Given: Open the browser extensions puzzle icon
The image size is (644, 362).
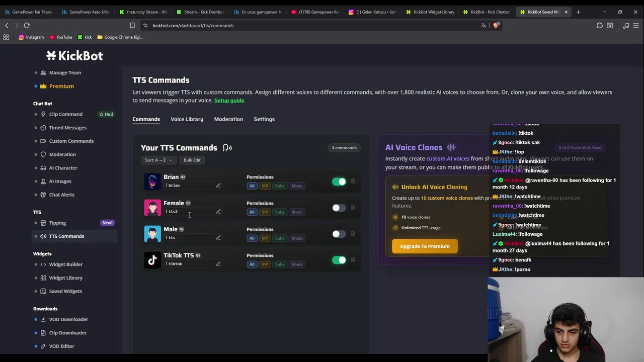Looking at the screenshot, I should point(600,25).
